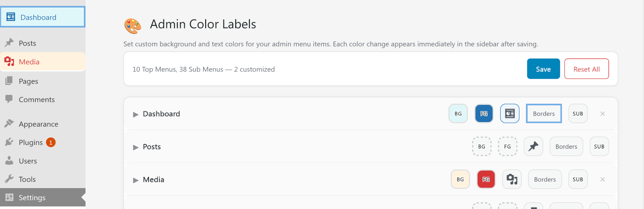Toggle the SUB button on Posts row

pyautogui.click(x=599, y=146)
